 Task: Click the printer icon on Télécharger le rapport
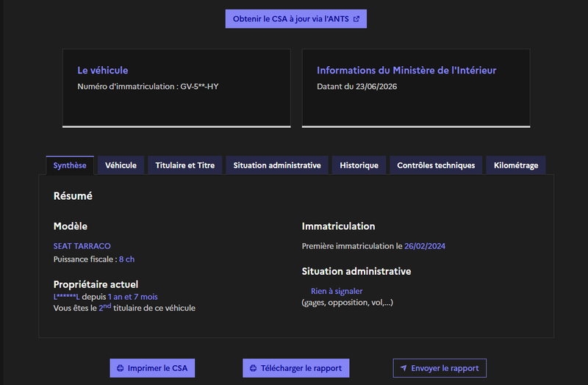click(x=253, y=368)
